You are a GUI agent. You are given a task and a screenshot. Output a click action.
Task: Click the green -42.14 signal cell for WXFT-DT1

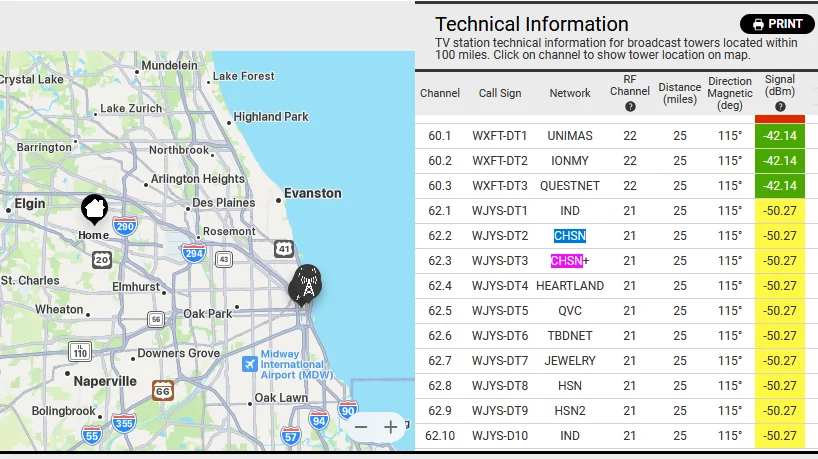[x=780, y=135]
